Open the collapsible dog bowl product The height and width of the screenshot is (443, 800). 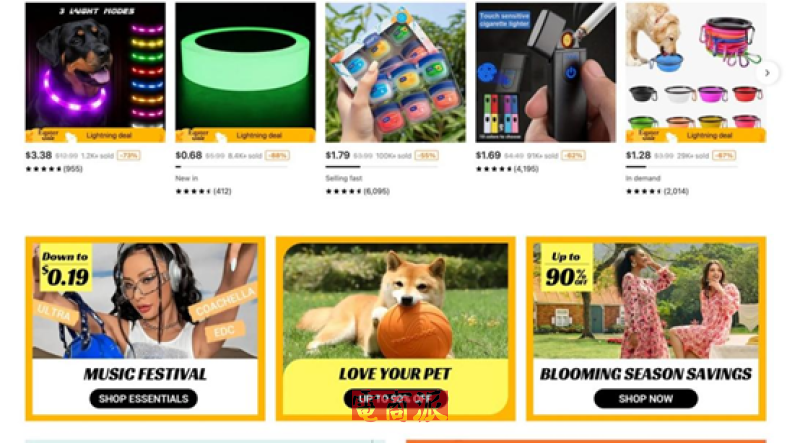coord(695,72)
